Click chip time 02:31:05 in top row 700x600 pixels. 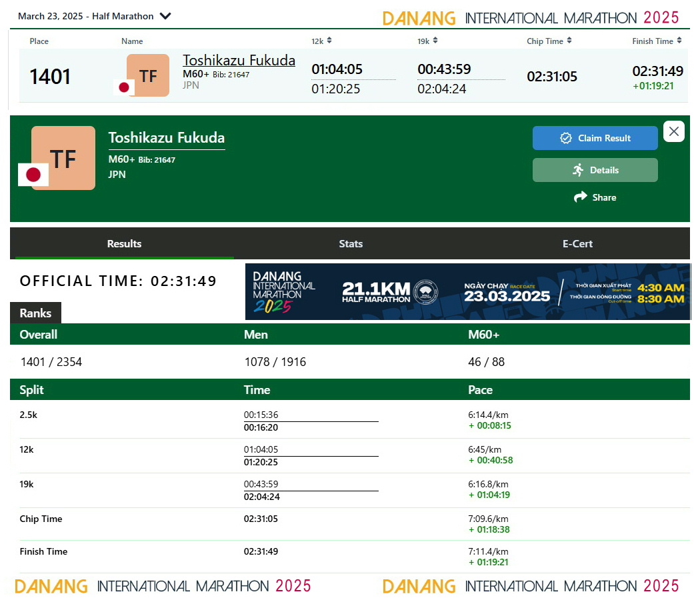coord(552,77)
